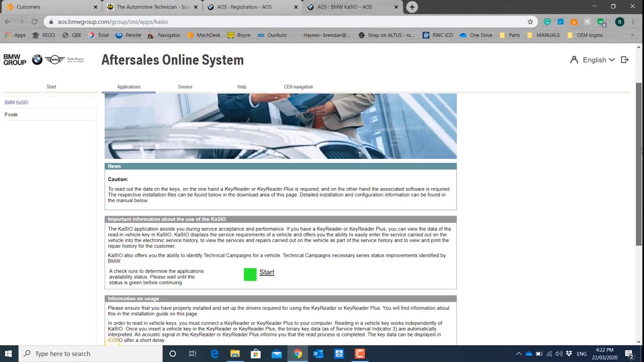Select BMW KaSIO in the sidebar

17,103
